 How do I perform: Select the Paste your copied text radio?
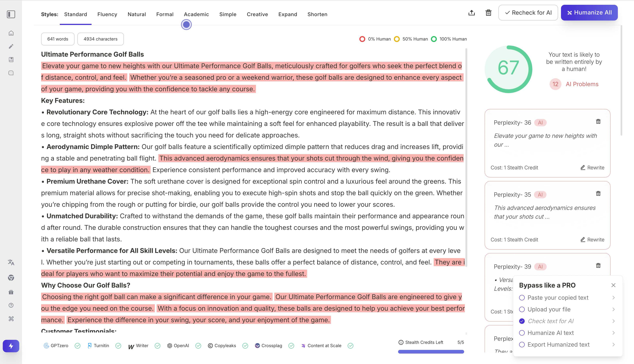[x=522, y=297]
